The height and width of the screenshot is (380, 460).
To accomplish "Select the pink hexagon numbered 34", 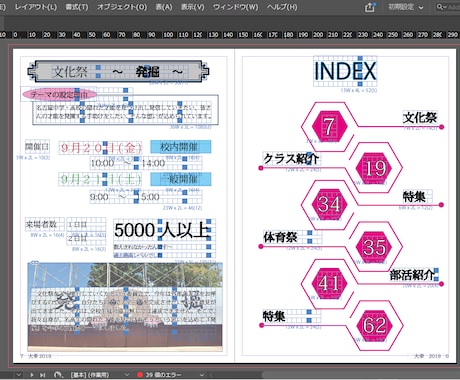I will coord(329,204).
